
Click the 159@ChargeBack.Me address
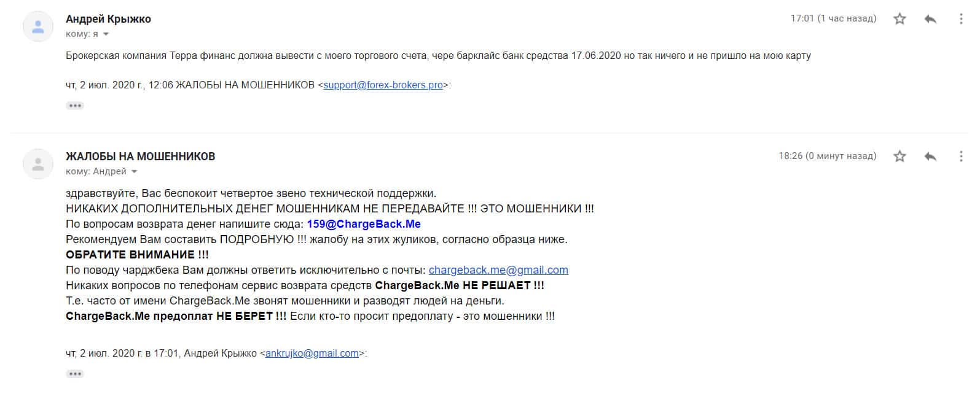(x=364, y=224)
